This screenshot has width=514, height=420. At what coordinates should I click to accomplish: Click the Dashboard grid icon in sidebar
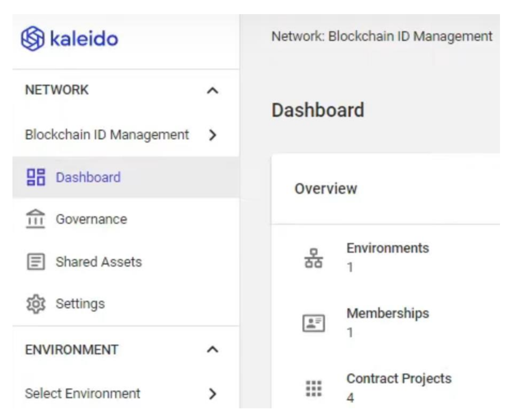36,177
